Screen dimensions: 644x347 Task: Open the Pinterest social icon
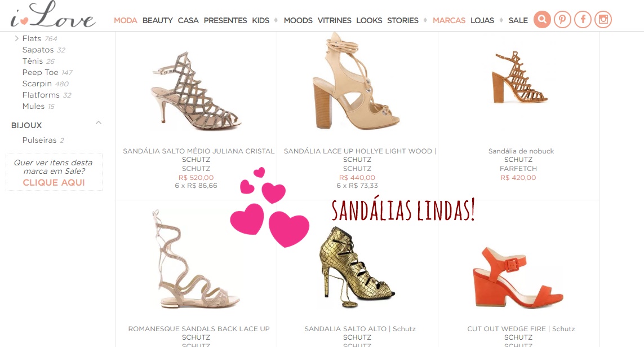click(x=562, y=19)
